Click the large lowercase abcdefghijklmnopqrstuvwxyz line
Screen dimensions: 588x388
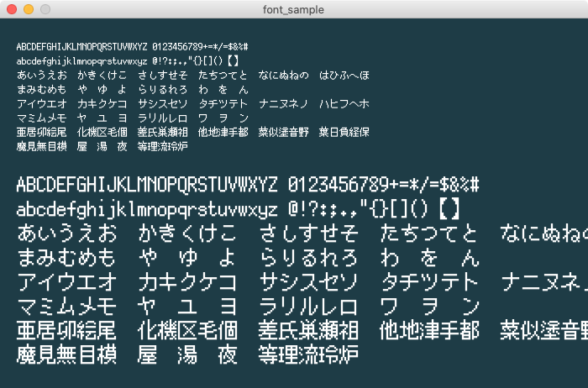point(147,209)
